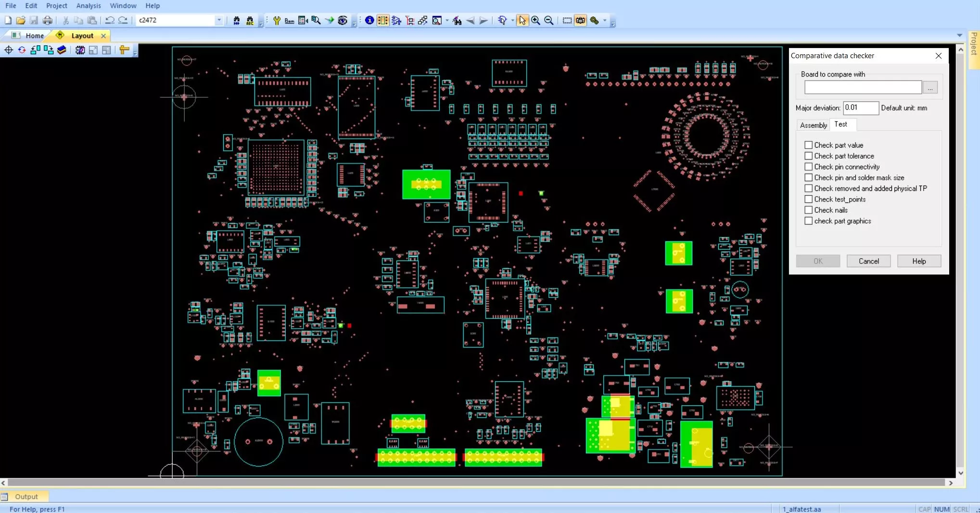Click the Major deviation input field

860,108
